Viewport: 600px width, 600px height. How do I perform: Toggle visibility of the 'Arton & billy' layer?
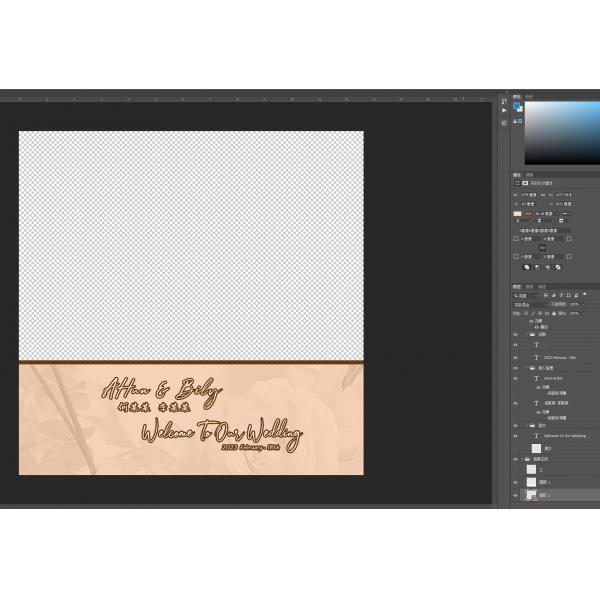[x=516, y=379]
